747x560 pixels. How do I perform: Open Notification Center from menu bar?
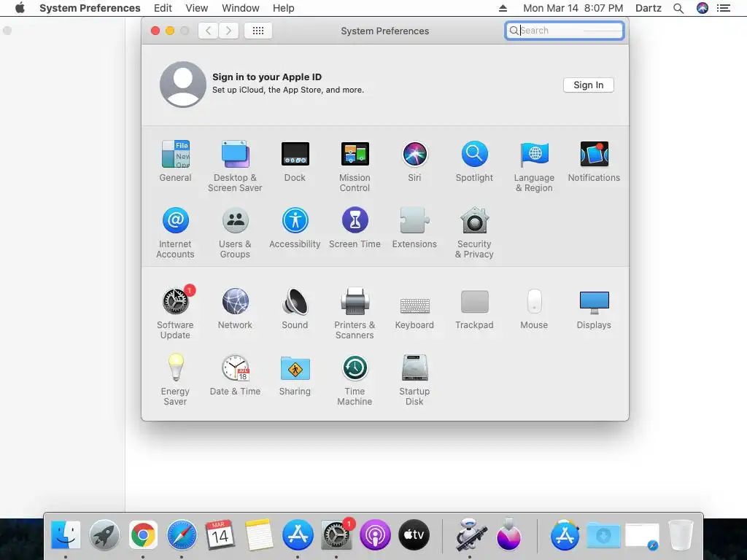pyautogui.click(x=724, y=8)
